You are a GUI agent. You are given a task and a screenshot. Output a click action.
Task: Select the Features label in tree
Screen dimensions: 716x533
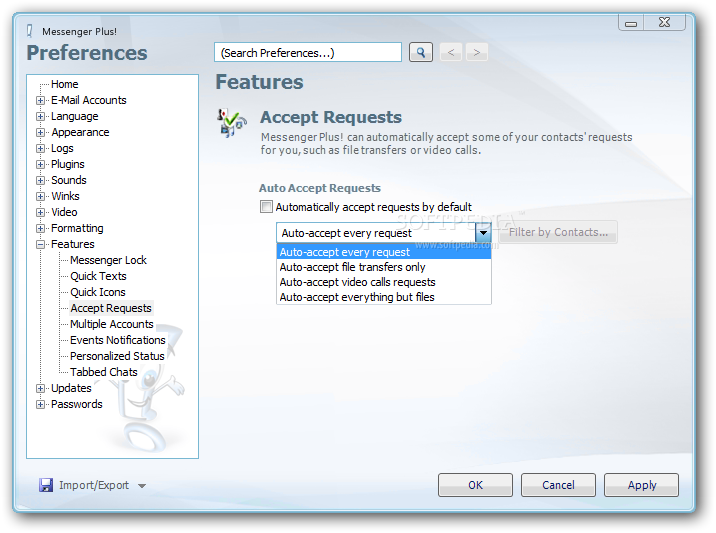coord(73,244)
